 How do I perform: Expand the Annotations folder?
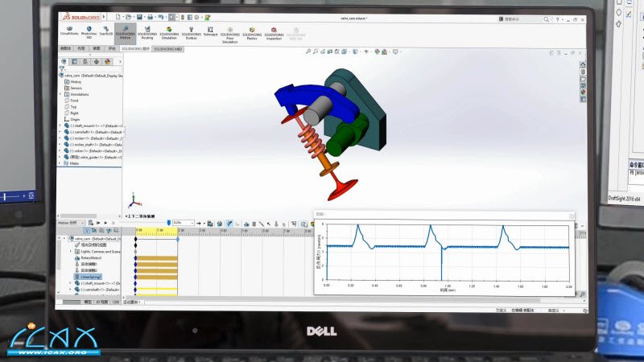click(60, 94)
